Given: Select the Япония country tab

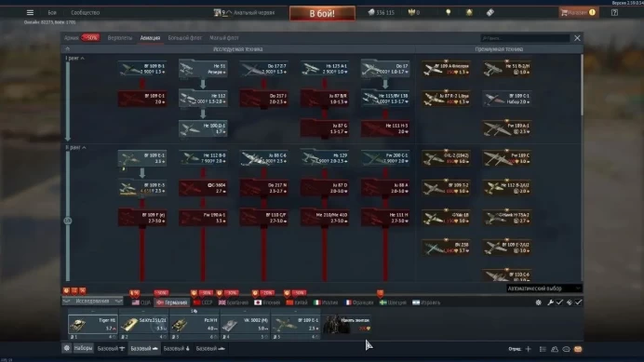Looking at the screenshot, I should [x=267, y=302].
